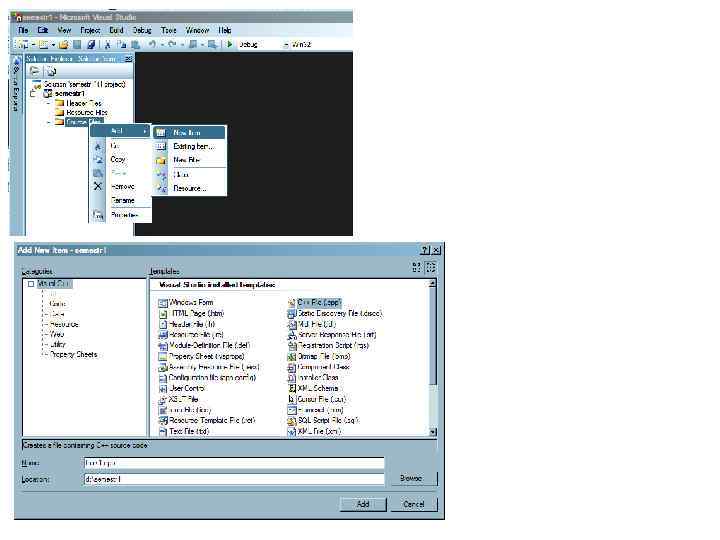Click the Navigate Forward toolbar icon

tap(212, 45)
